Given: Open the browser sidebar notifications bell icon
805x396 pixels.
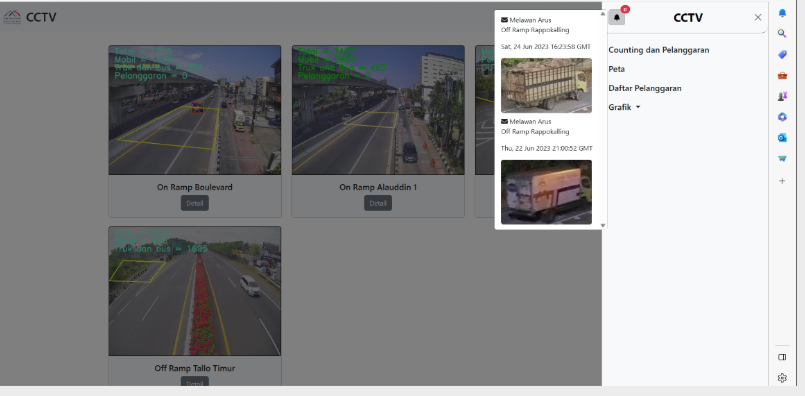Looking at the screenshot, I should [782, 13].
